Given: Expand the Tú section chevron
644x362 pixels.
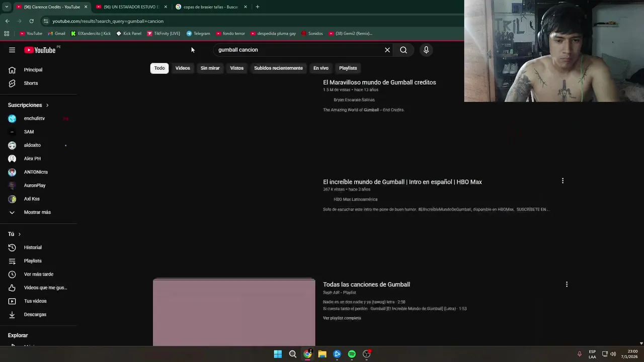Looking at the screenshot, I should tap(20, 234).
